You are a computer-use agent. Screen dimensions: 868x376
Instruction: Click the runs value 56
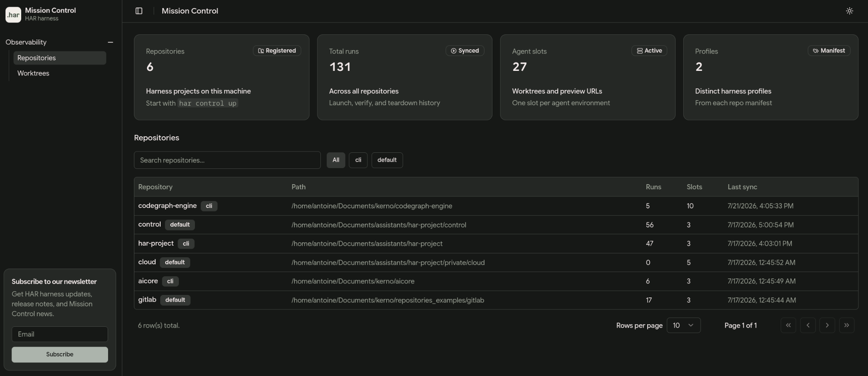pos(650,225)
